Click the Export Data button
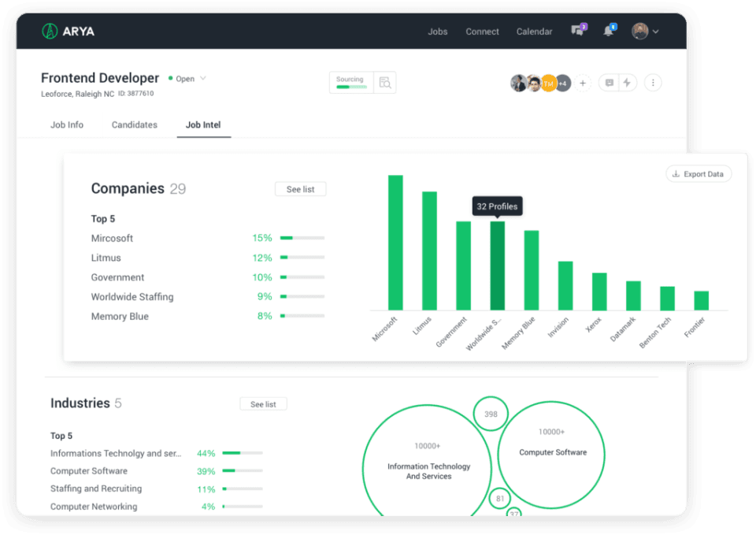Viewport: 756px width, 535px height. coord(698,174)
